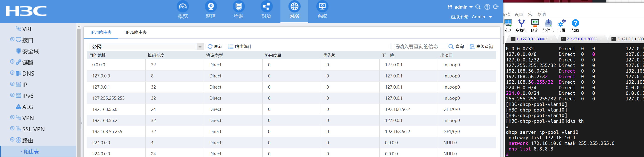Viewport: 644px width, 157px height.
Task: Open the 概览 overview dashboard icon
Action: pos(182,6)
